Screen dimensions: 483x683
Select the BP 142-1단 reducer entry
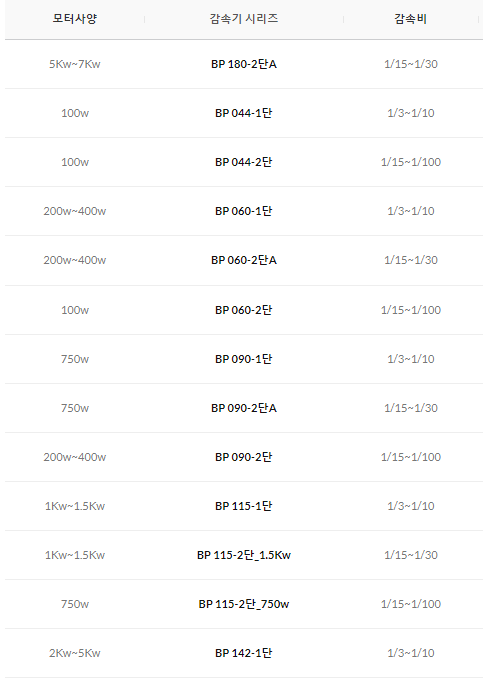[243, 653]
